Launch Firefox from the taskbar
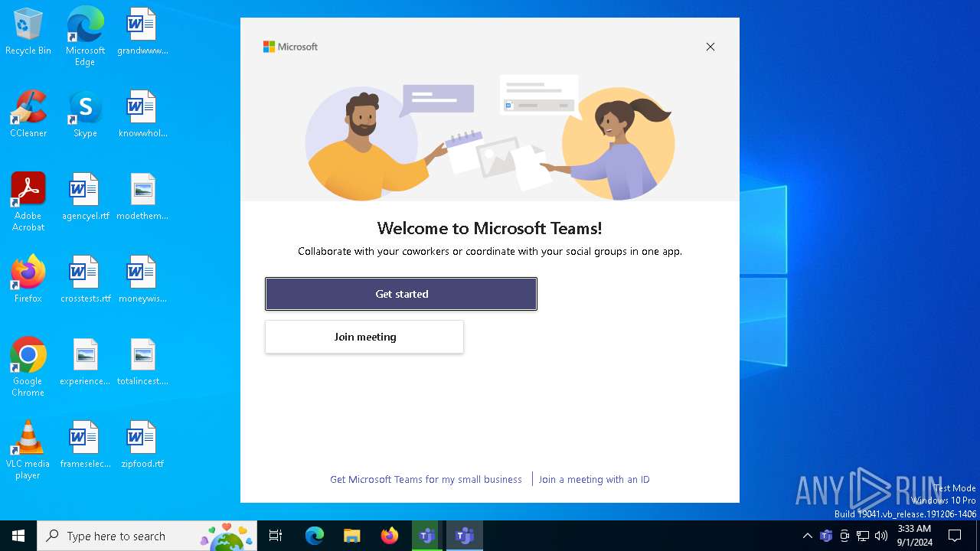This screenshot has height=551, width=980. point(390,536)
